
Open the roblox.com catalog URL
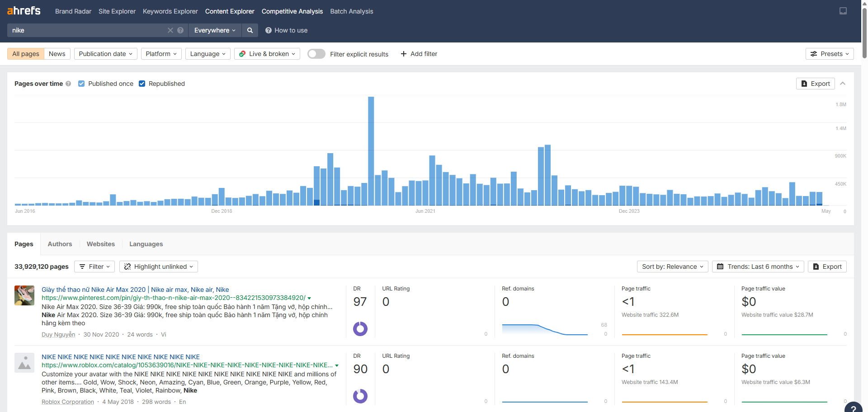tap(187, 365)
